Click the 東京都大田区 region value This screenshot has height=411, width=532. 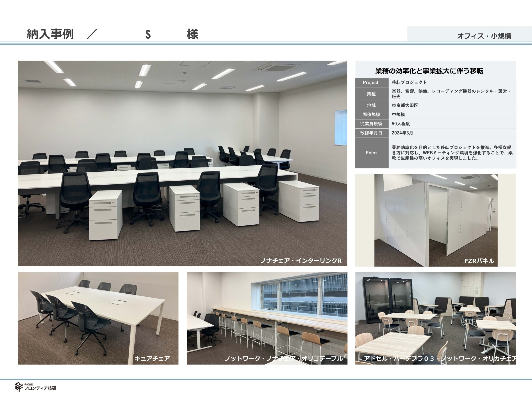pos(405,105)
